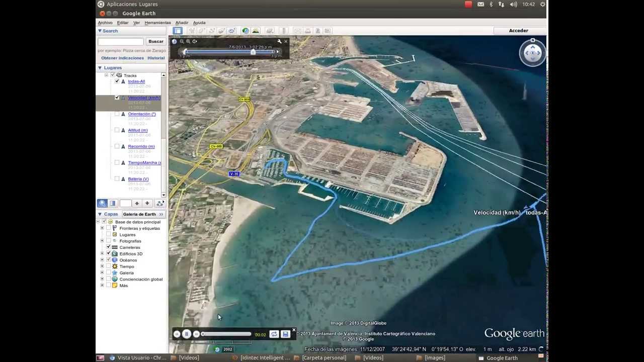Screen dimensions: 644x362
Task: Rewind the tour playback
Action: pyautogui.click(x=177, y=334)
